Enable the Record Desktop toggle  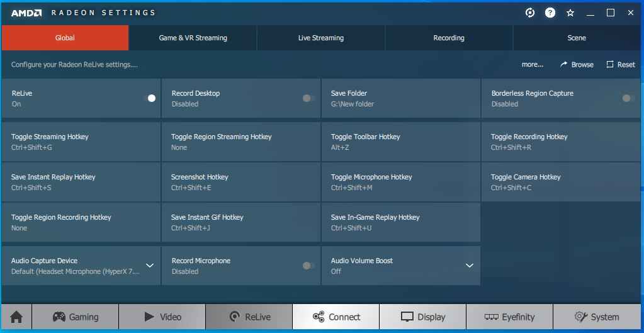308,98
